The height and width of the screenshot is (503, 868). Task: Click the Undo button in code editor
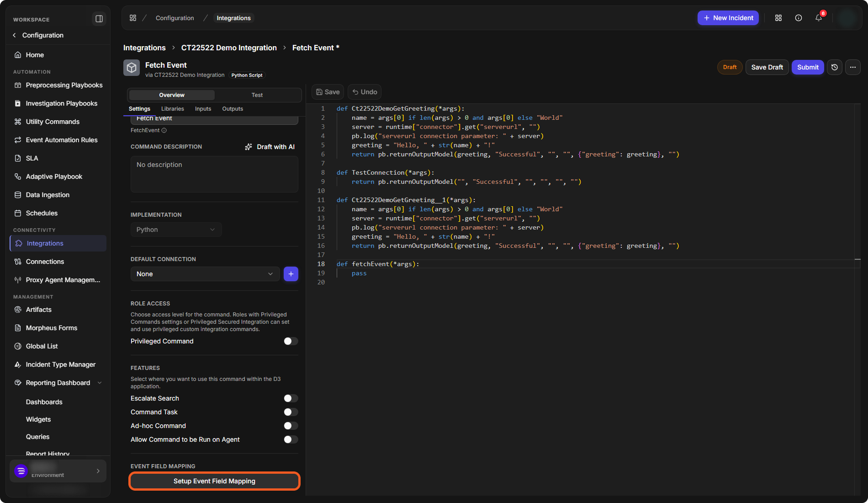tap(365, 92)
